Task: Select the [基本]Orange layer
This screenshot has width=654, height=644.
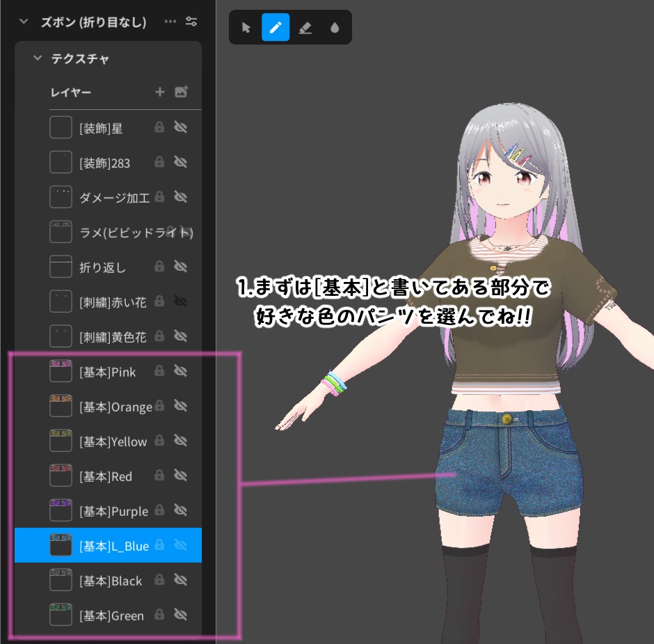Action: [x=104, y=406]
